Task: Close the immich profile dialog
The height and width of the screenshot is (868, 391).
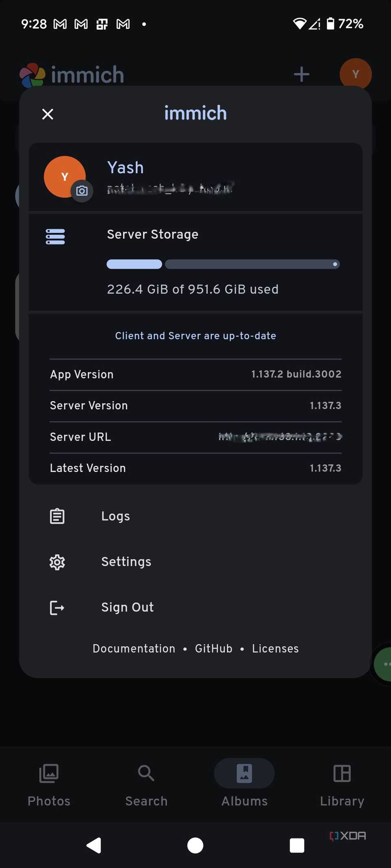Action: click(48, 114)
